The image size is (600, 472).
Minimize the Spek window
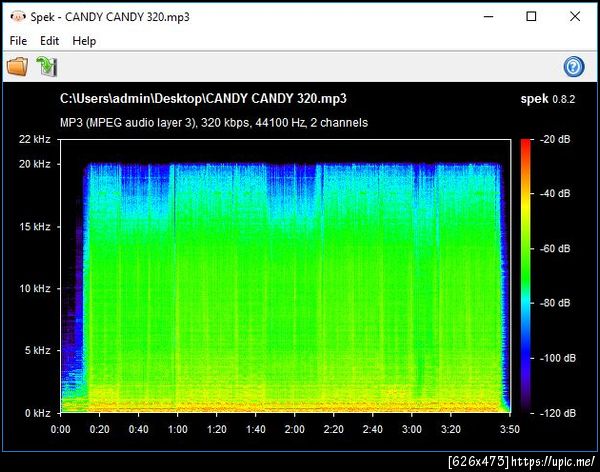(x=488, y=16)
